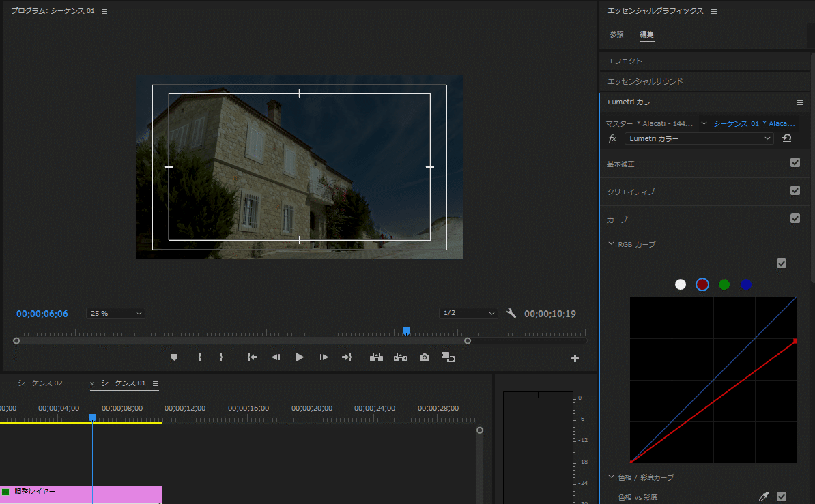The width and height of the screenshot is (815, 504).
Task: Select the white luma curve channel
Action: pyautogui.click(x=681, y=284)
